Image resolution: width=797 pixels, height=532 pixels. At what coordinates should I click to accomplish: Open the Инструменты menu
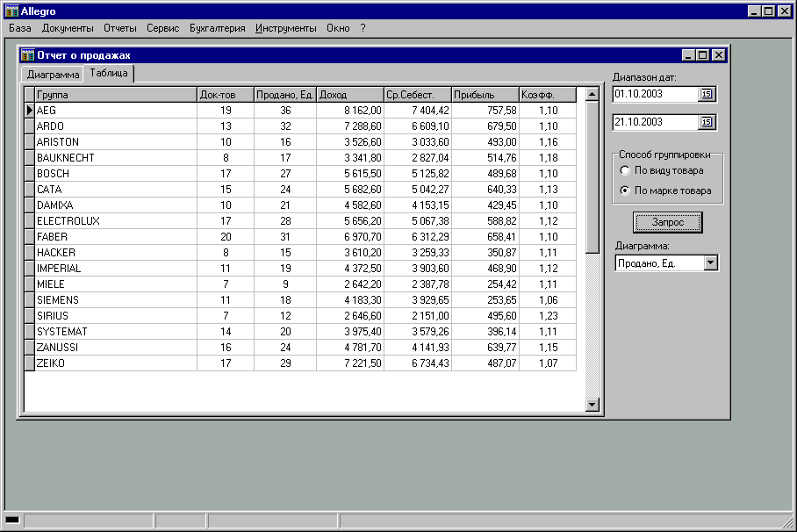[285, 28]
